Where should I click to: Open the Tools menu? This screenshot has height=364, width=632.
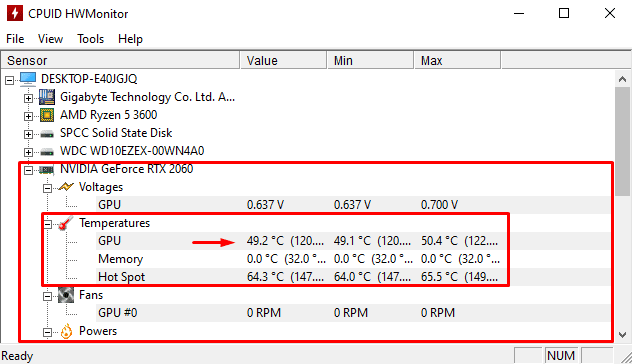91,39
